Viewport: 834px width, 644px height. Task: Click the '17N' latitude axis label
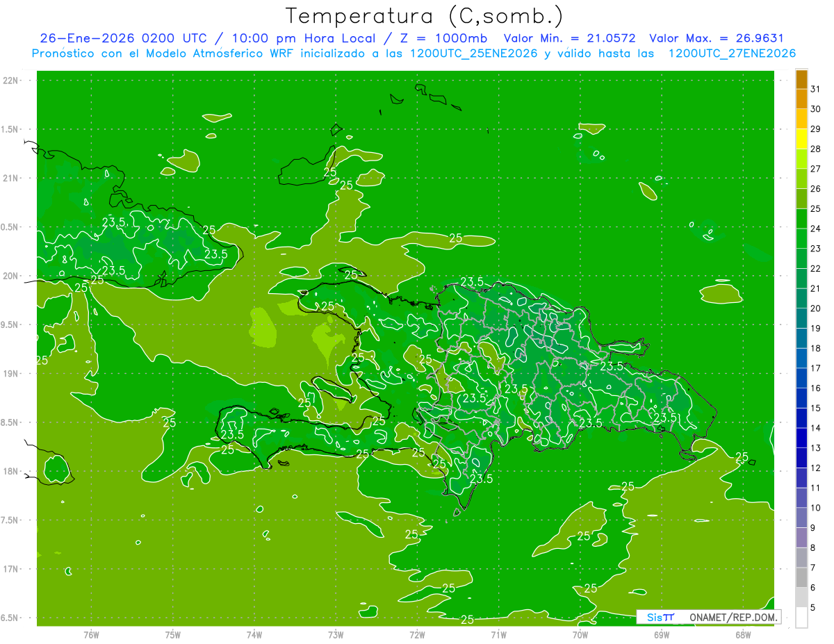(x=11, y=569)
